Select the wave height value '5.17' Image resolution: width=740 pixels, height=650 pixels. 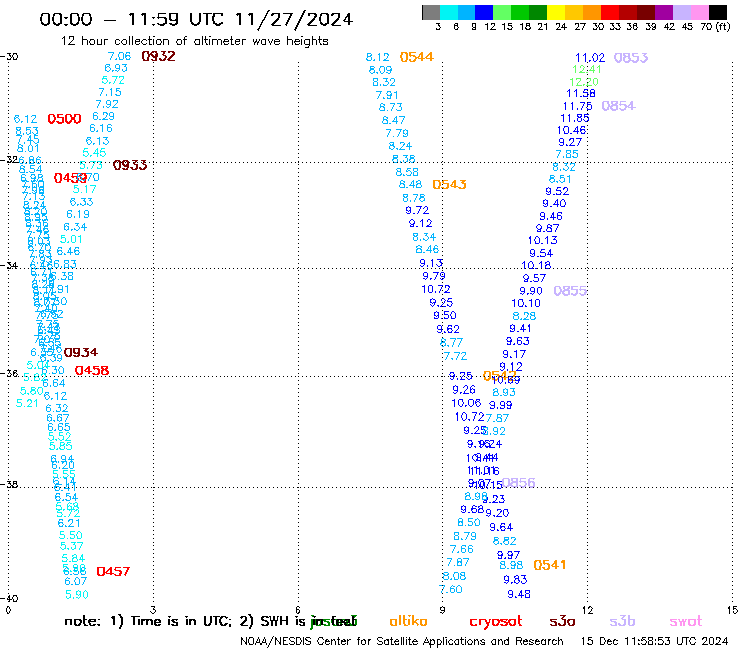(x=84, y=189)
